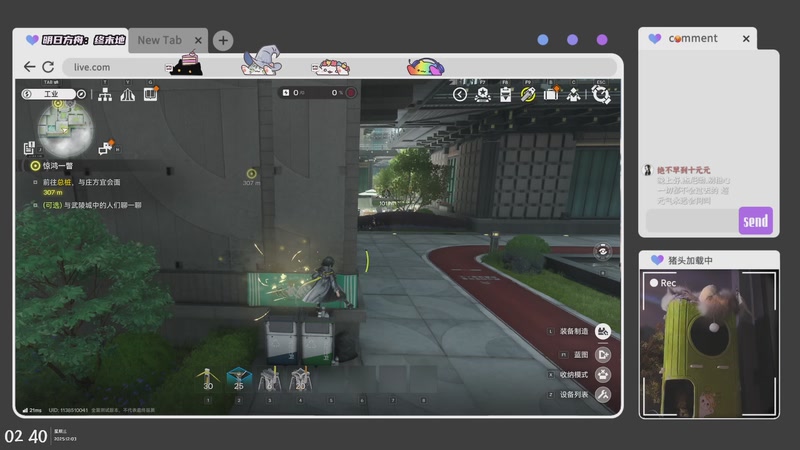This screenshot has height=450, width=800.
Task: Click the character on the ledge
Action: pos(328,284)
